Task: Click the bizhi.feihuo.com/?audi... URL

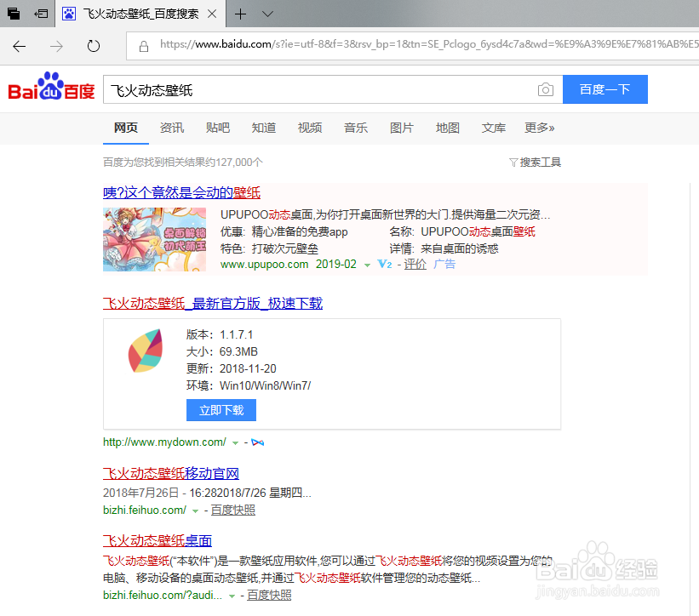Action: click(163, 596)
